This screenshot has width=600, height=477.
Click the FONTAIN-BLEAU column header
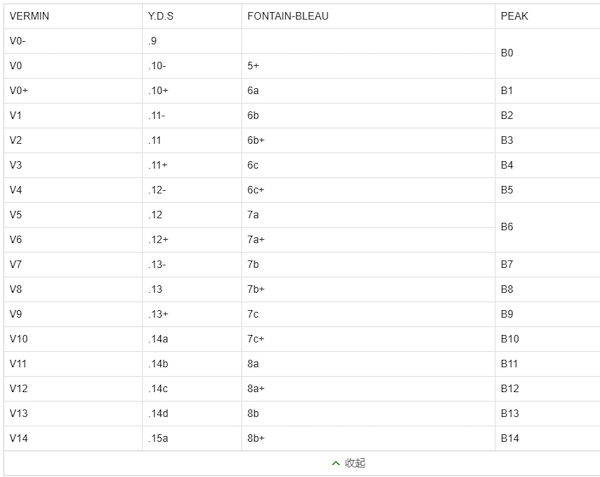[x=288, y=16]
